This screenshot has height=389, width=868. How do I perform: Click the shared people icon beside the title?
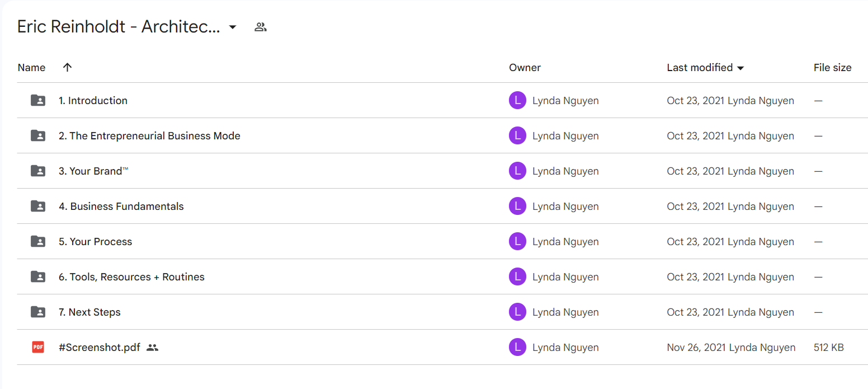coord(260,27)
